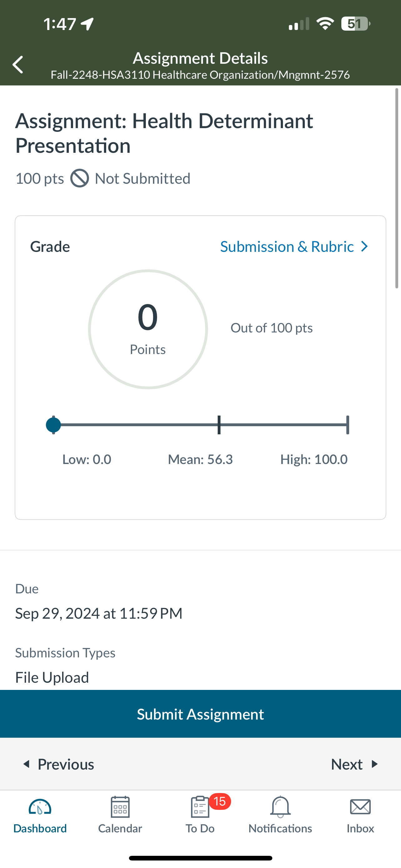Open the Notifications bell icon
Screen dimensions: 401x868
point(280,807)
